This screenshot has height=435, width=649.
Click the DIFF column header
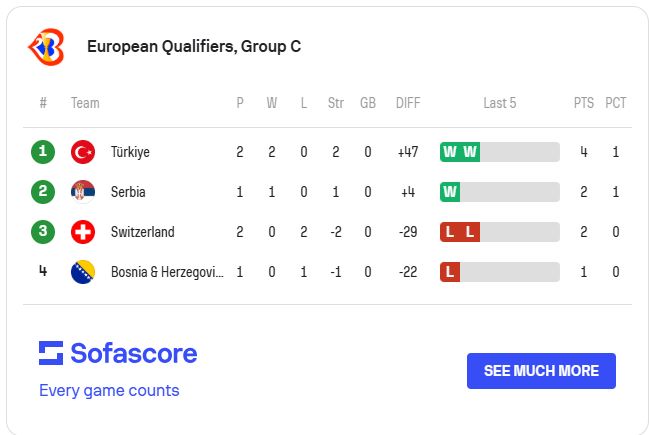point(408,103)
